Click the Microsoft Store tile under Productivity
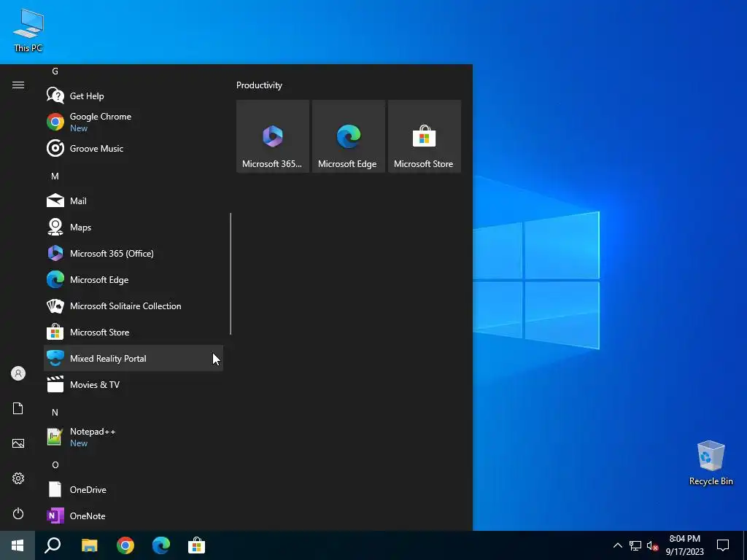747x560 pixels. pos(424,136)
